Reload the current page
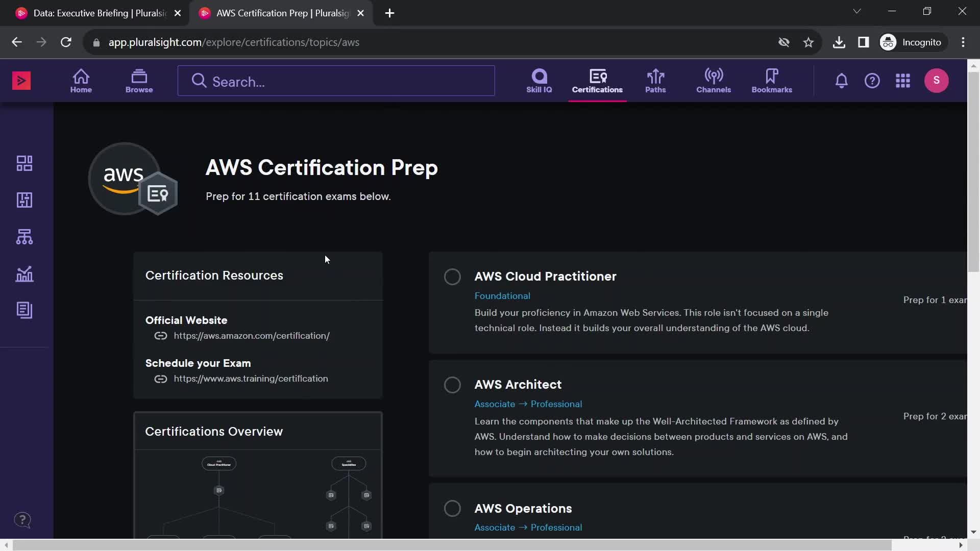This screenshot has width=980, height=551. point(66,42)
